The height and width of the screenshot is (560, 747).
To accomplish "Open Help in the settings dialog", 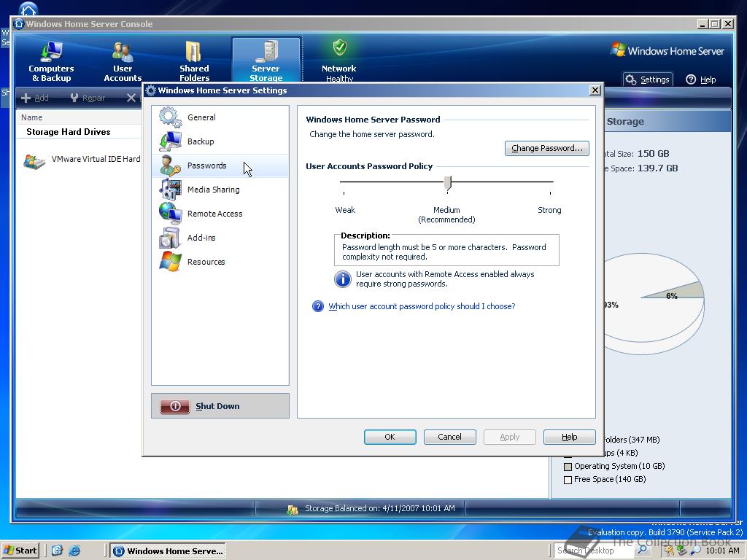I will click(569, 437).
